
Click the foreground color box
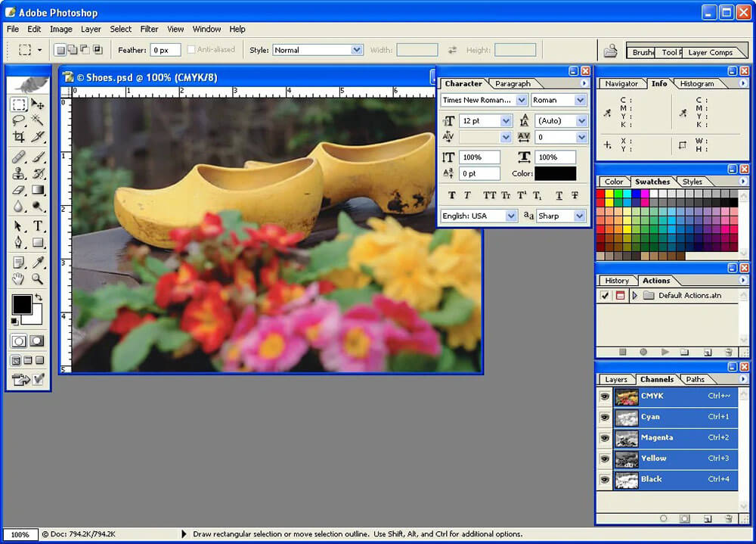pos(22,305)
